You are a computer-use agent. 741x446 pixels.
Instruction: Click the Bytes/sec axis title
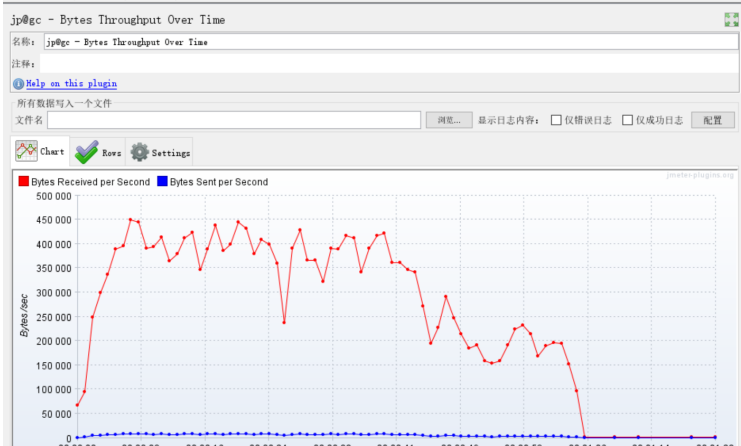coord(24,315)
